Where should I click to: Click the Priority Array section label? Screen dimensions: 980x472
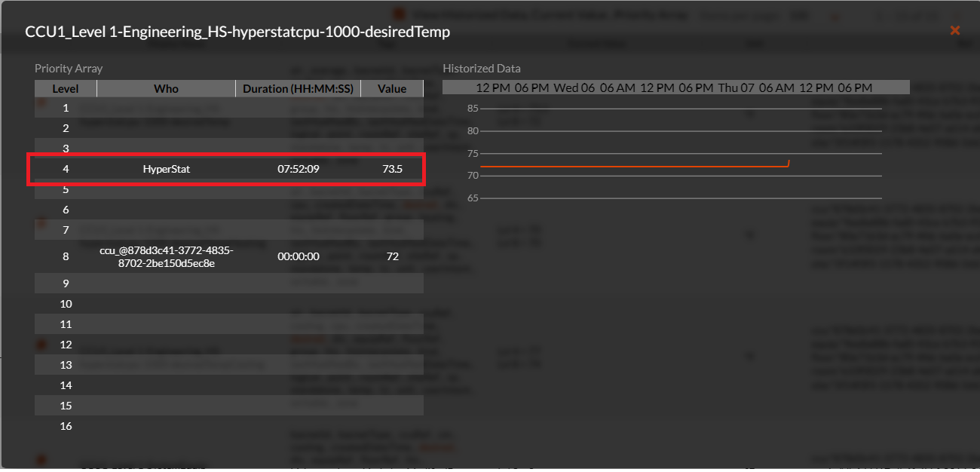[69, 68]
